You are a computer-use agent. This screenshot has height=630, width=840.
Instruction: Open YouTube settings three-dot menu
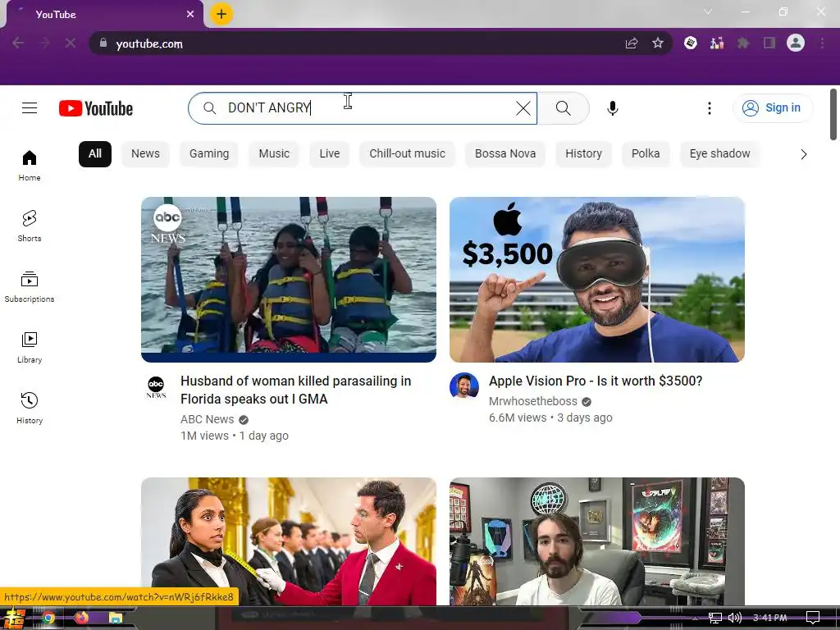coord(710,108)
